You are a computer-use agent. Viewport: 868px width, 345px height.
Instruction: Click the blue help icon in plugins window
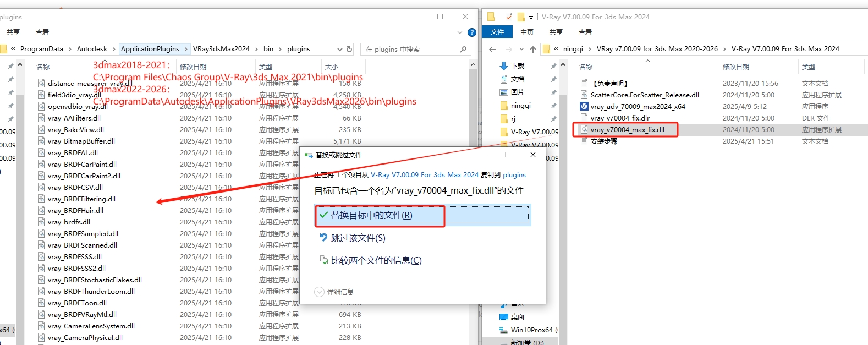(x=471, y=32)
